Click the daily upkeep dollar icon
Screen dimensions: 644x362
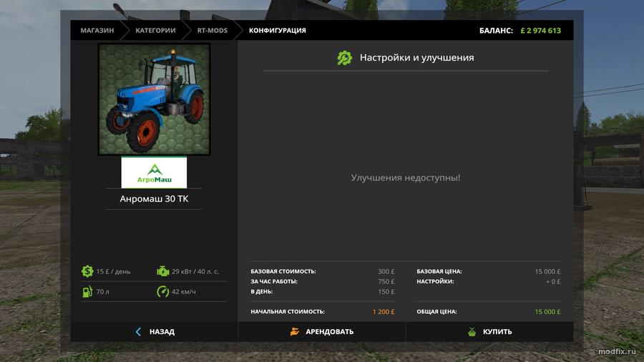(x=87, y=271)
